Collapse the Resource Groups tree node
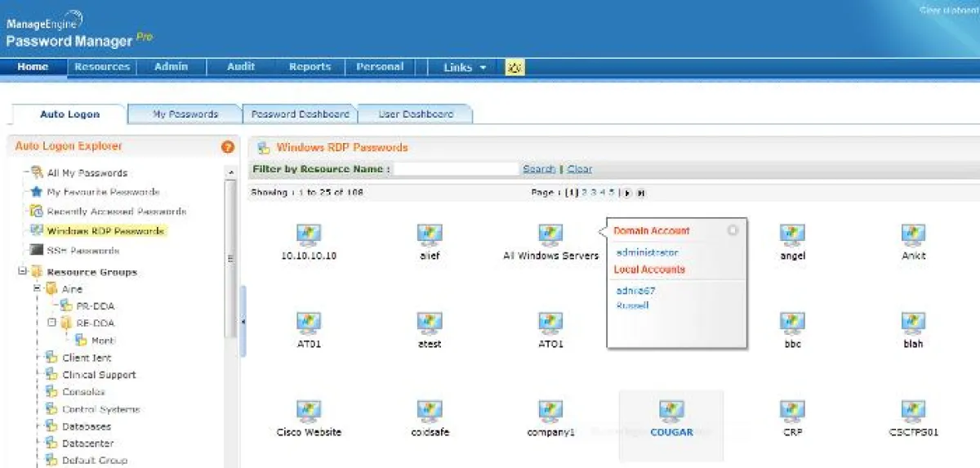Screen dimensions: 980x468 pos(23,272)
